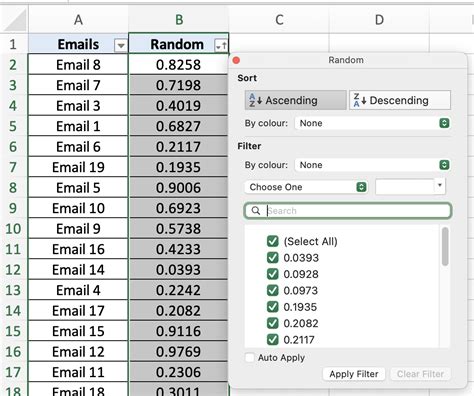Select cell with value 0.9006
This screenshot has width=474, height=396.
pos(179,188)
